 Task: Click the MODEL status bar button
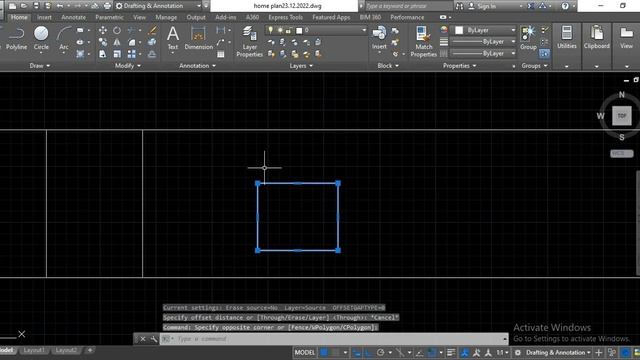coord(305,352)
